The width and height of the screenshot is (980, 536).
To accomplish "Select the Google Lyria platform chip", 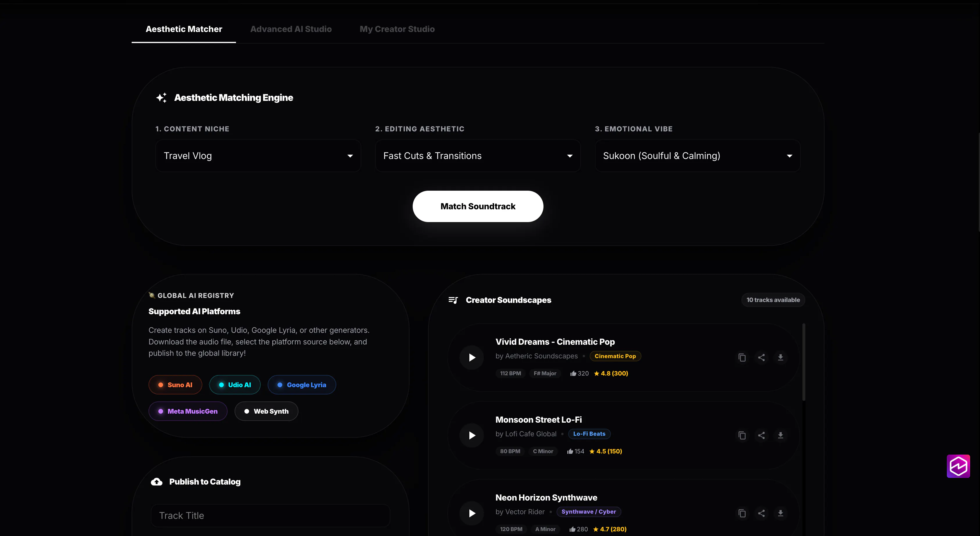I will 302,385.
